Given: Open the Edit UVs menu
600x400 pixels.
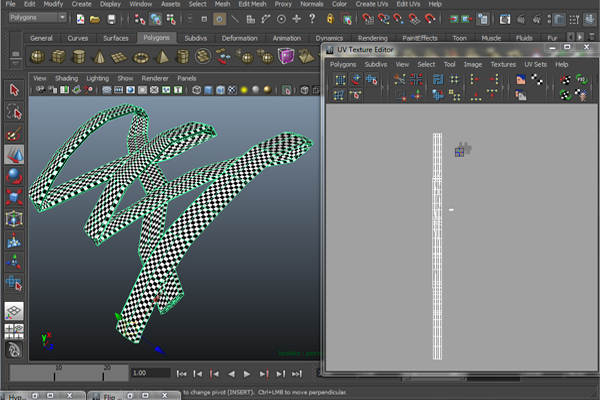Looking at the screenshot, I should click(x=408, y=4).
